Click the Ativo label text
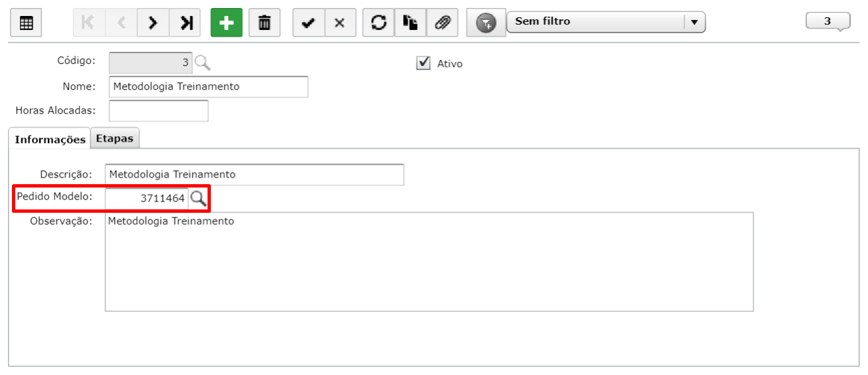 click(450, 64)
